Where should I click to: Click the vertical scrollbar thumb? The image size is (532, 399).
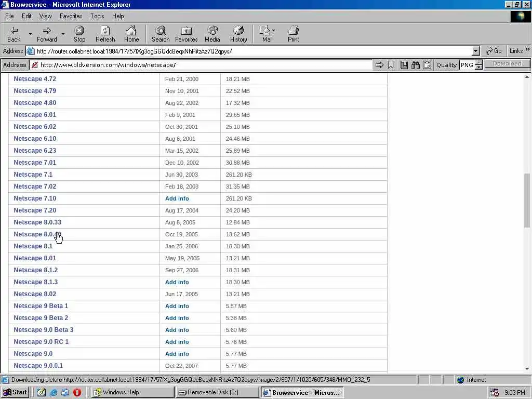(x=527, y=200)
